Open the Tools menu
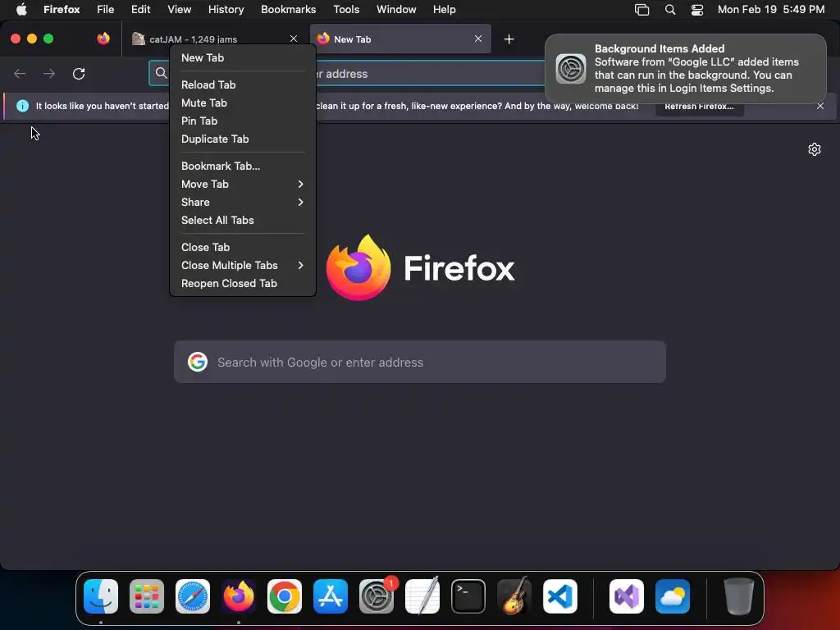This screenshot has height=630, width=840. pos(346,10)
